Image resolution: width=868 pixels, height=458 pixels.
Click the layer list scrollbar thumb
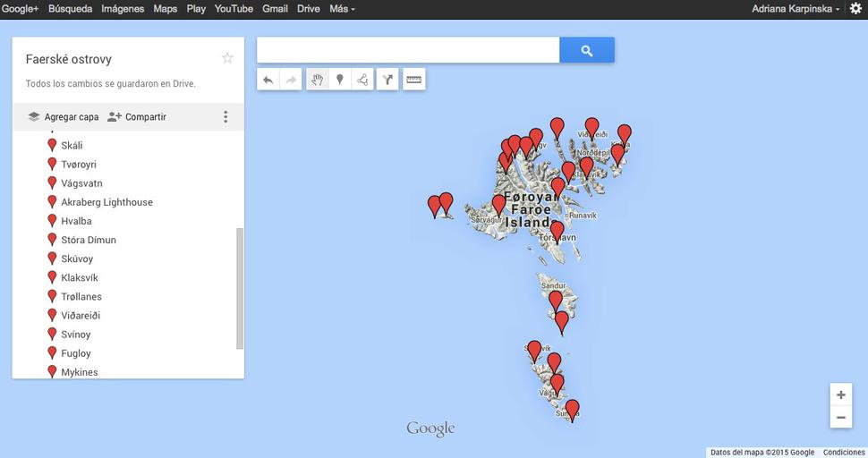point(240,288)
